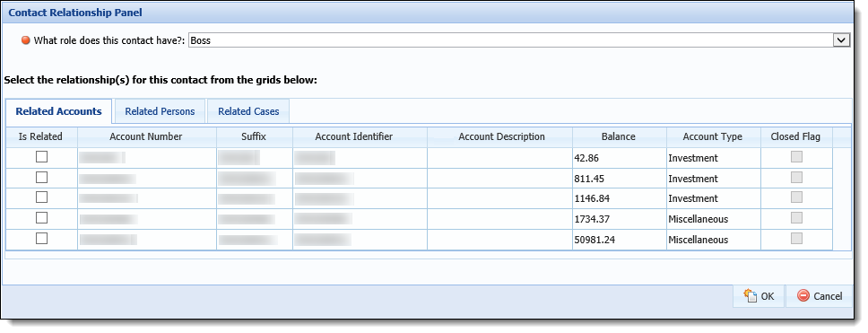Image resolution: width=868 pixels, height=333 pixels.
Task: Check Is Related for 1146.84 balance account
Action: pyautogui.click(x=41, y=197)
